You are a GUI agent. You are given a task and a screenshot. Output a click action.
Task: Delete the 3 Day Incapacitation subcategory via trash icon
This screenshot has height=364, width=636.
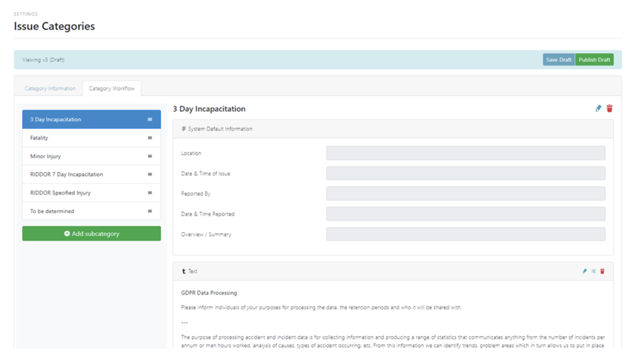coord(609,108)
